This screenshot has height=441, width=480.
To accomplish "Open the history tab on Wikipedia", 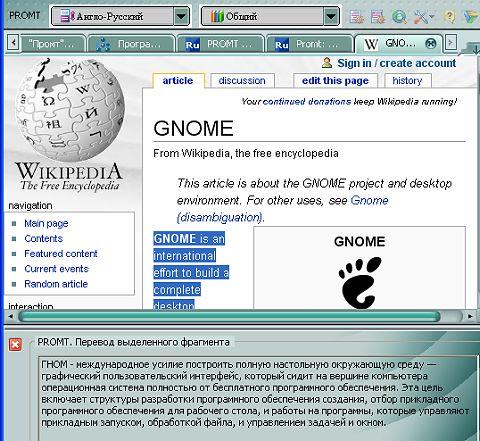I will 407,80.
